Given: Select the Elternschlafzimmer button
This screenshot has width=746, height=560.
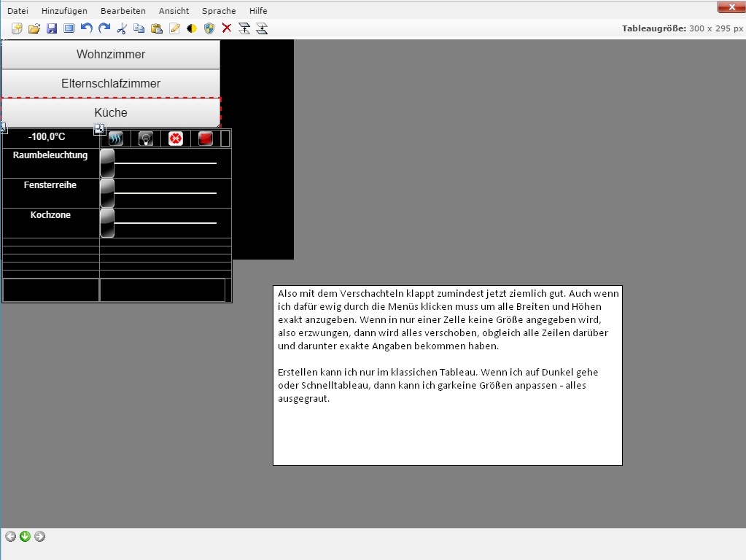Looking at the screenshot, I should (x=111, y=84).
